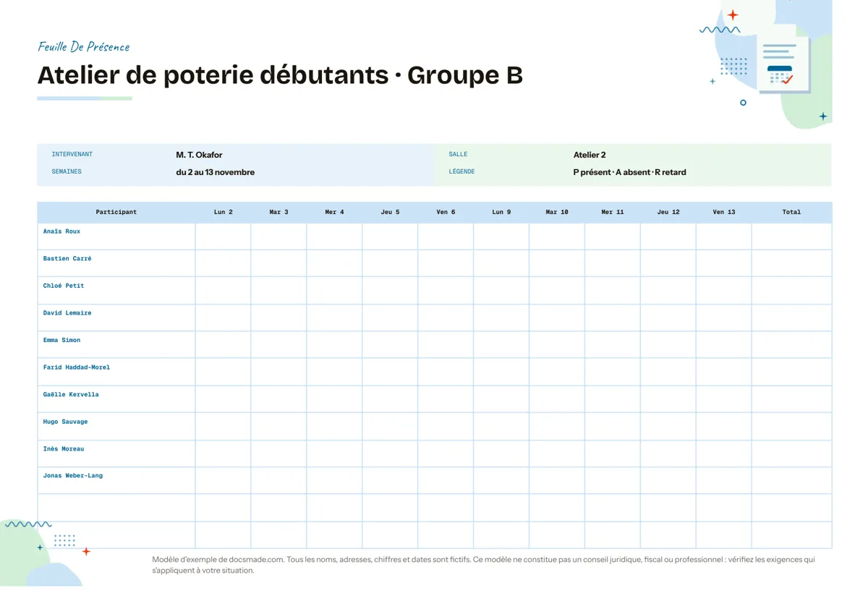Click Hugo Sauvage's Lun 9 attendance cell
The height and width of the screenshot is (614, 868).
coord(501,427)
